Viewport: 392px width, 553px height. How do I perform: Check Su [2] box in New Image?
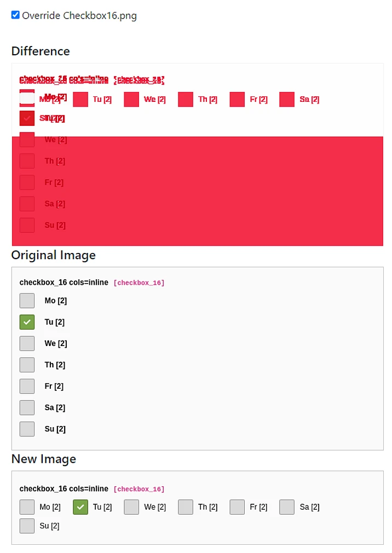(27, 526)
